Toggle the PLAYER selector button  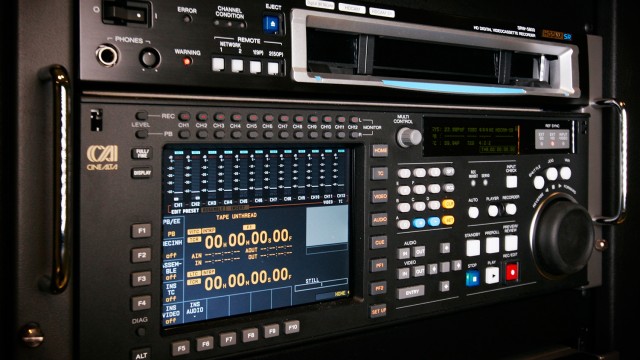tap(493, 211)
